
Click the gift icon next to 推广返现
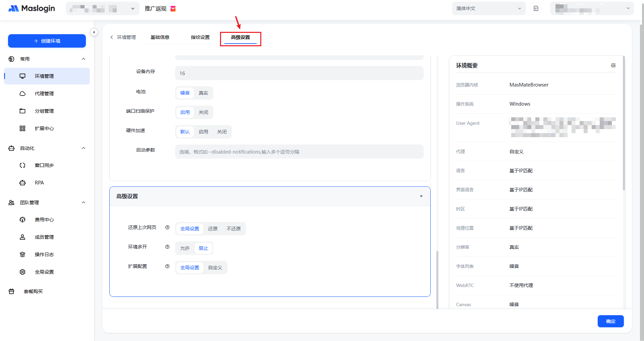(x=173, y=9)
